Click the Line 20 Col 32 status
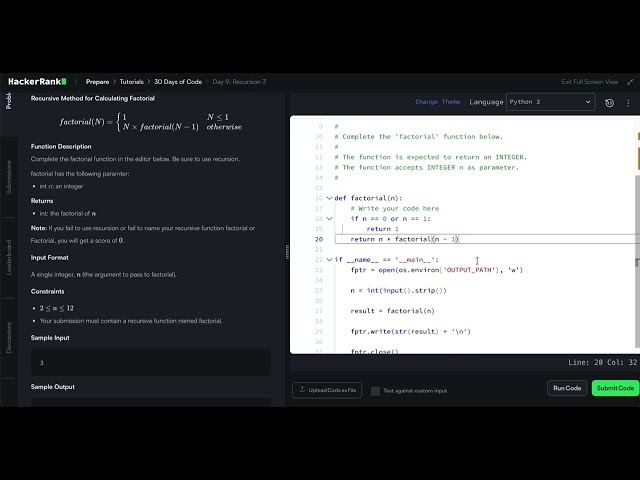 point(602,362)
